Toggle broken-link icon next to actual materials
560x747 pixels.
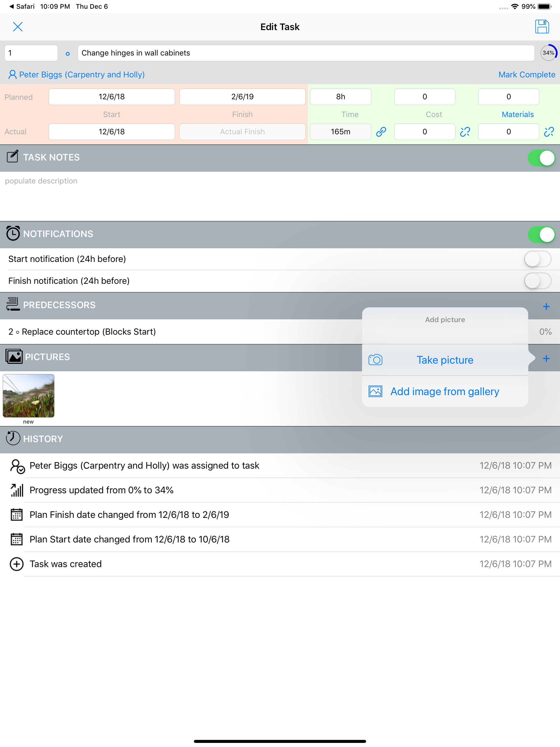pos(549,132)
